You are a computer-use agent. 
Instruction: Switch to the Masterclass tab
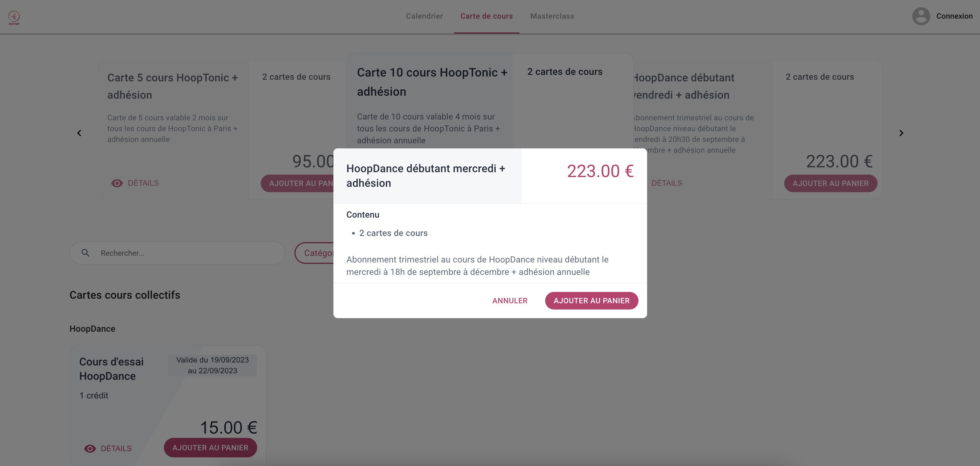coord(552,16)
